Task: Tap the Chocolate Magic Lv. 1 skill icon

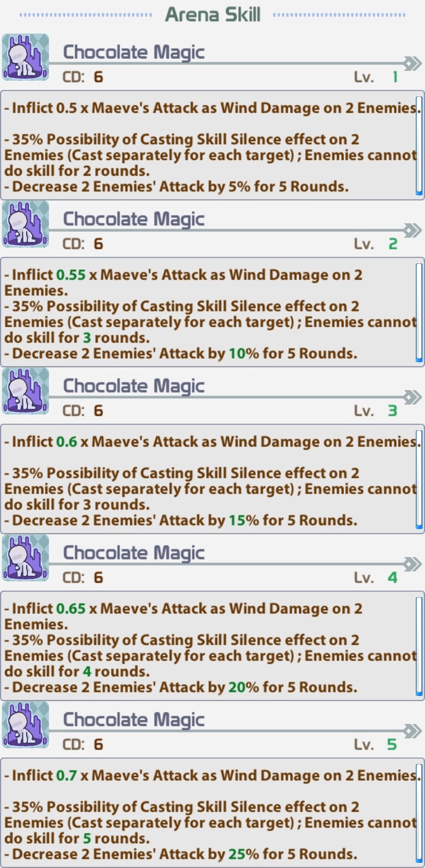Action: click(26, 57)
